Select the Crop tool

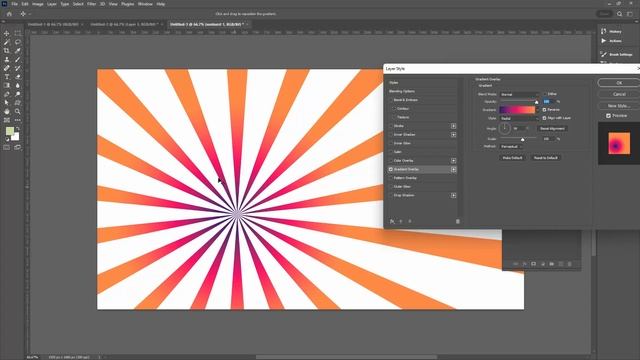[x=7, y=51]
